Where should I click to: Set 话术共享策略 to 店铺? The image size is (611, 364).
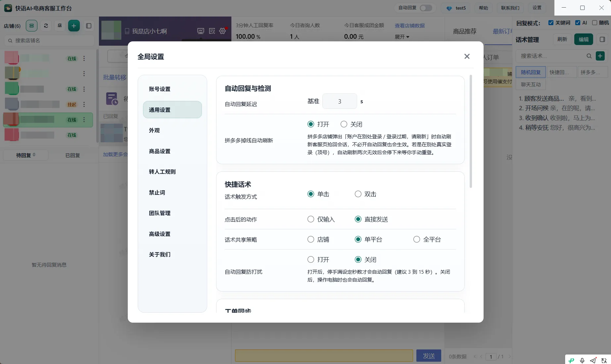pos(310,239)
